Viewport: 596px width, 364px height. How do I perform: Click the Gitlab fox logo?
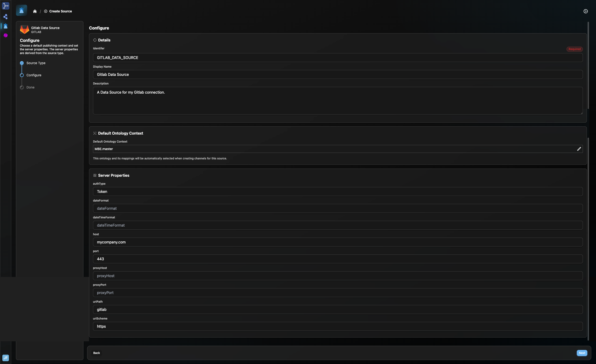click(24, 29)
